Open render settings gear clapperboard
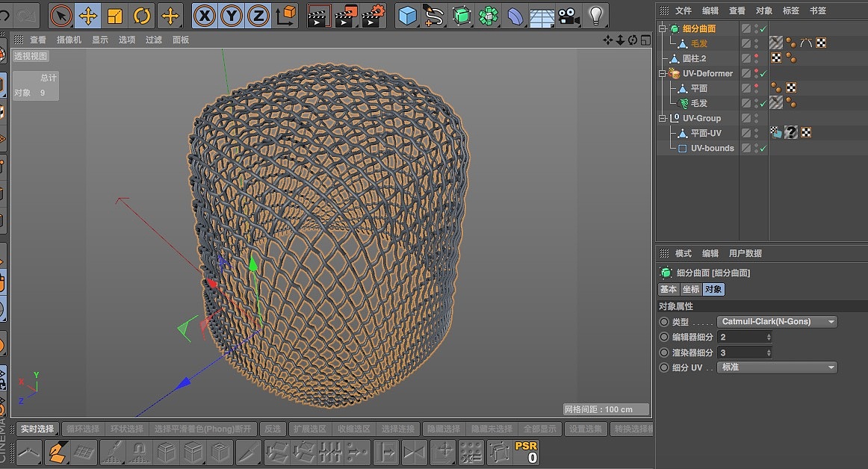This screenshot has height=469, width=868. [x=373, y=16]
